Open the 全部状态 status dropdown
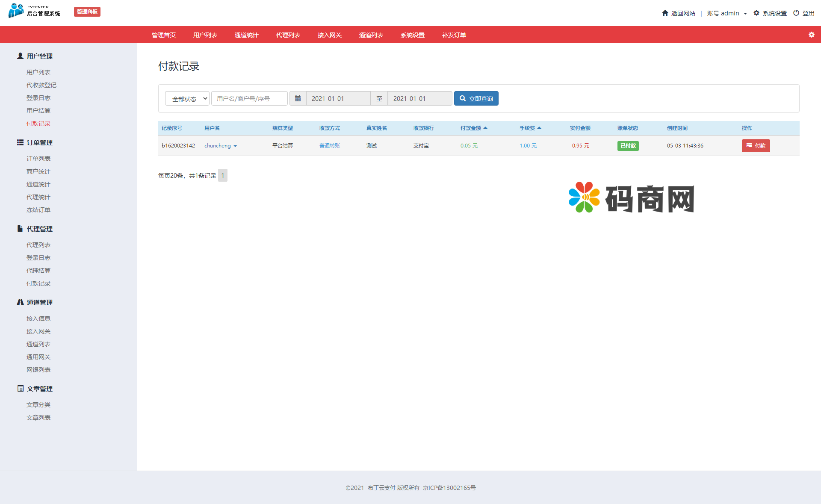This screenshot has width=821, height=504. pos(187,98)
